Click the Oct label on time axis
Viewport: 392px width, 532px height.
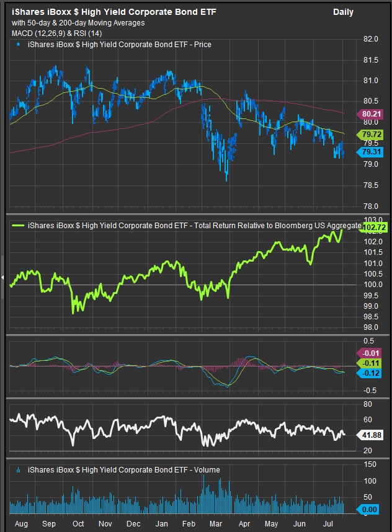click(78, 524)
